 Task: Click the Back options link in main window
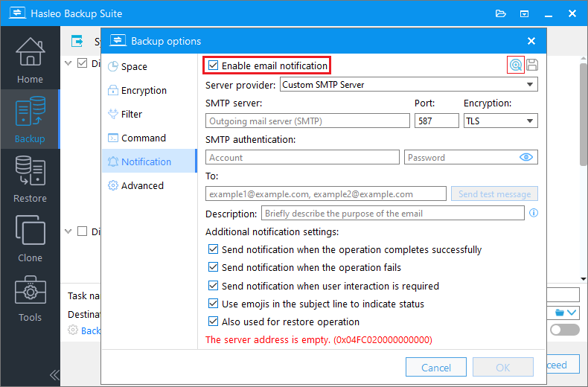(90, 330)
